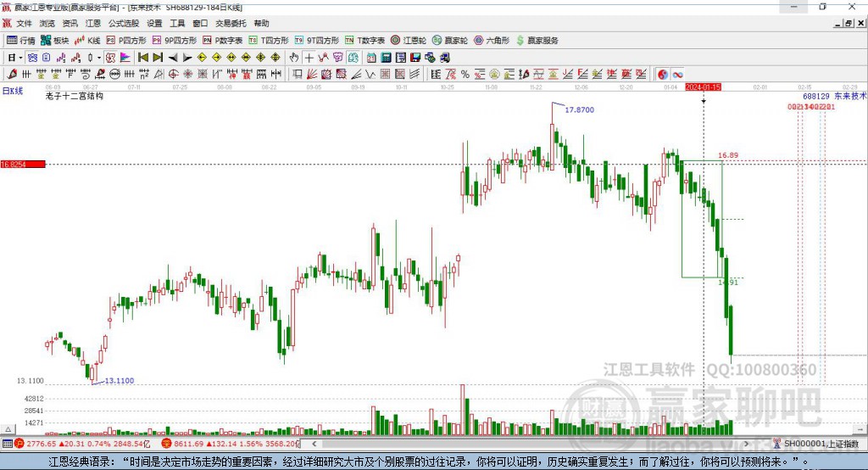Click the first yellow diamond left-arrow icon

[x=202, y=58]
